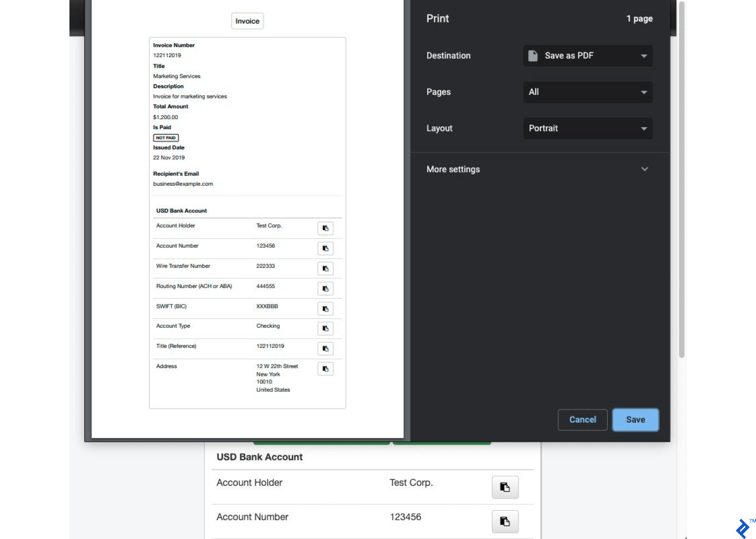
Task: Copy the Account Type value Checking
Action: (x=325, y=329)
